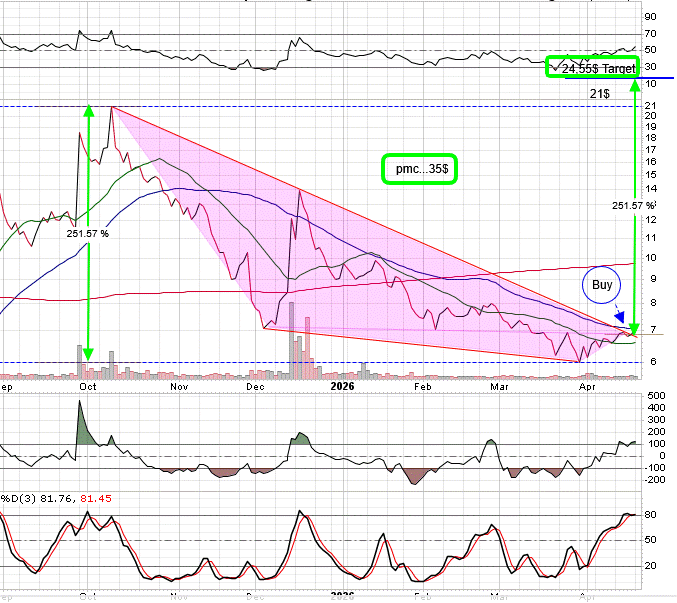The image size is (677, 603).
Task: Click the 14 value on price scale
Action: pos(650,188)
